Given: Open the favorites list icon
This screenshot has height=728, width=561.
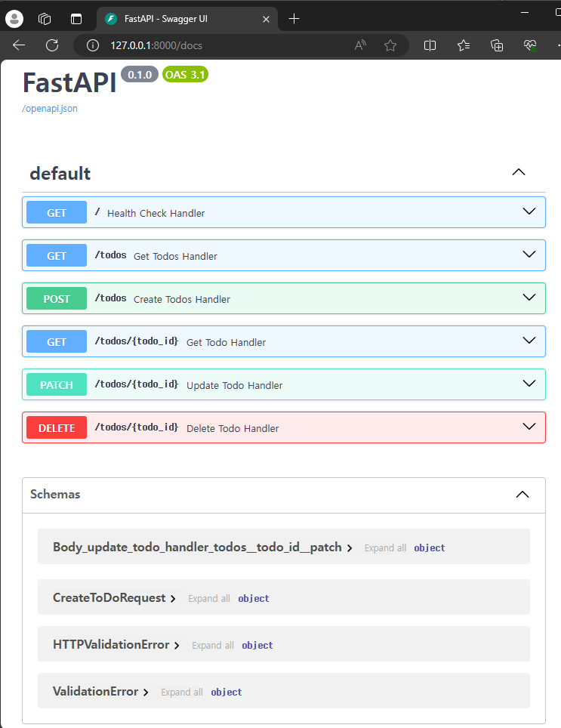Looking at the screenshot, I should pos(463,45).
